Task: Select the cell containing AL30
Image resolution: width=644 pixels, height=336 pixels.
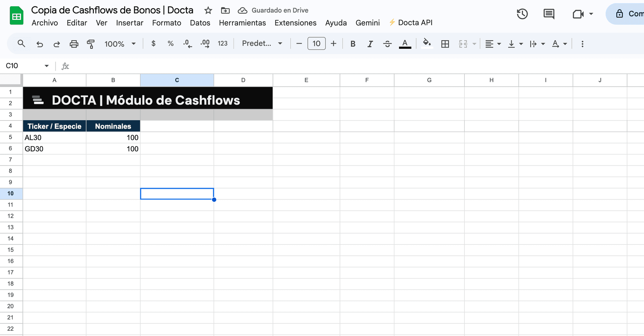Action: coord(54,137)
